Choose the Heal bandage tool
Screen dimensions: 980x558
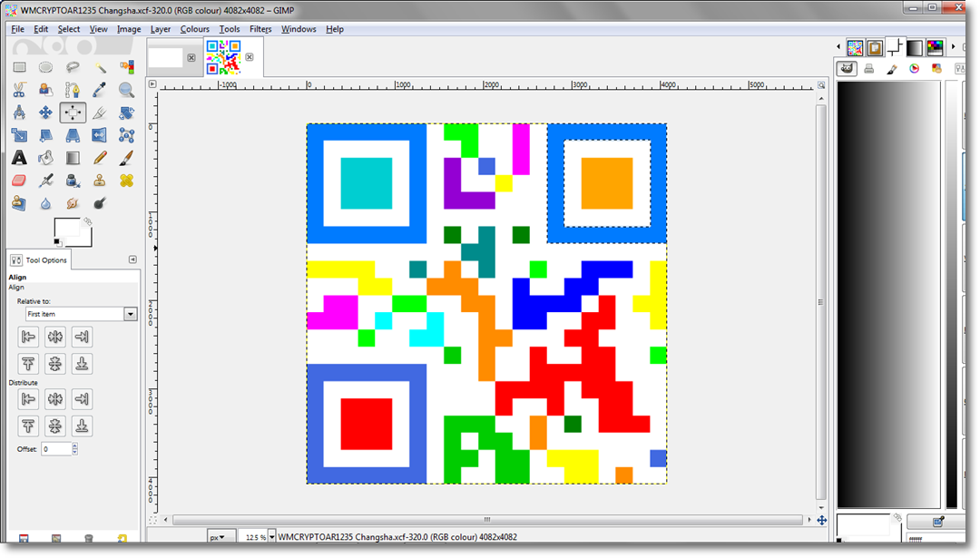[126, 181]
